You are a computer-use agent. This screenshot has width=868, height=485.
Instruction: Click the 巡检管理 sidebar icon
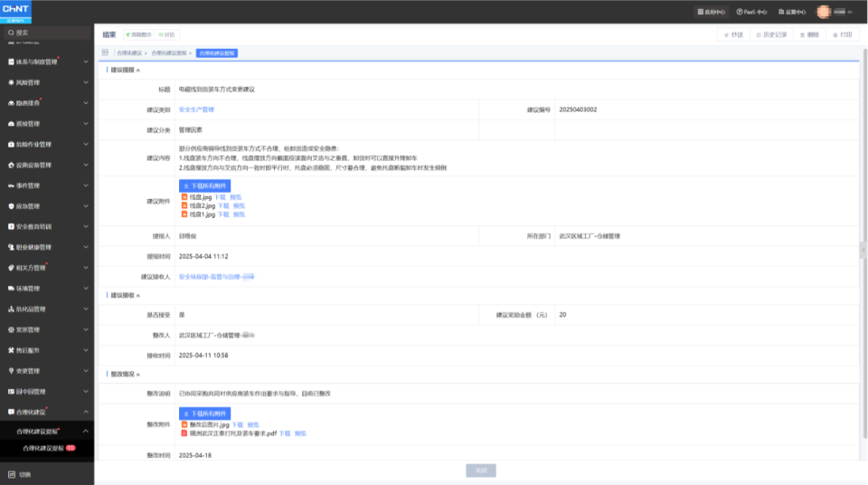[x=11, y=124]
